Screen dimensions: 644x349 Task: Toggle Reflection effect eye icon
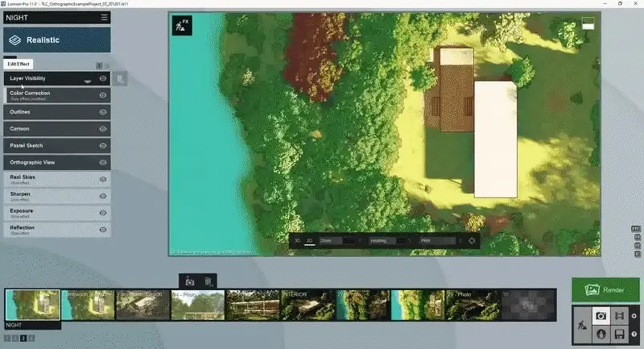click(103, 230)
